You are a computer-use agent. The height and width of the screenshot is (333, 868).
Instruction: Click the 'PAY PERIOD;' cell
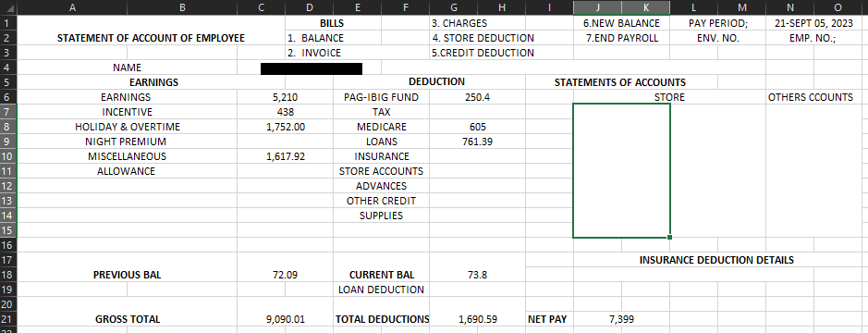718,23
